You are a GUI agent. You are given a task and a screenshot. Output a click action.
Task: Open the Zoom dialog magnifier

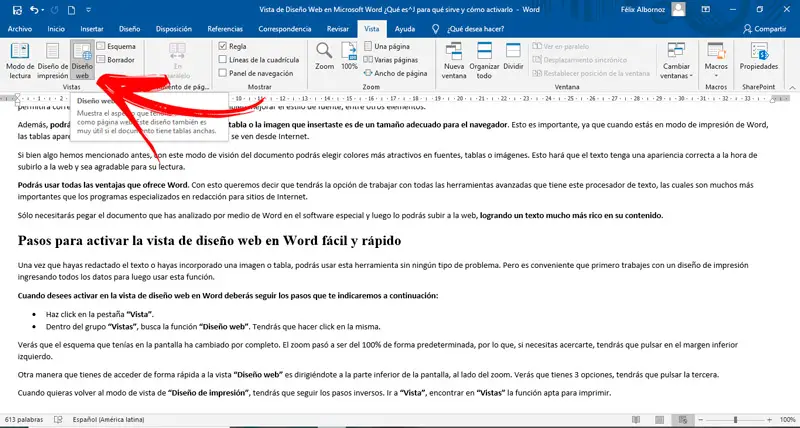324,56
